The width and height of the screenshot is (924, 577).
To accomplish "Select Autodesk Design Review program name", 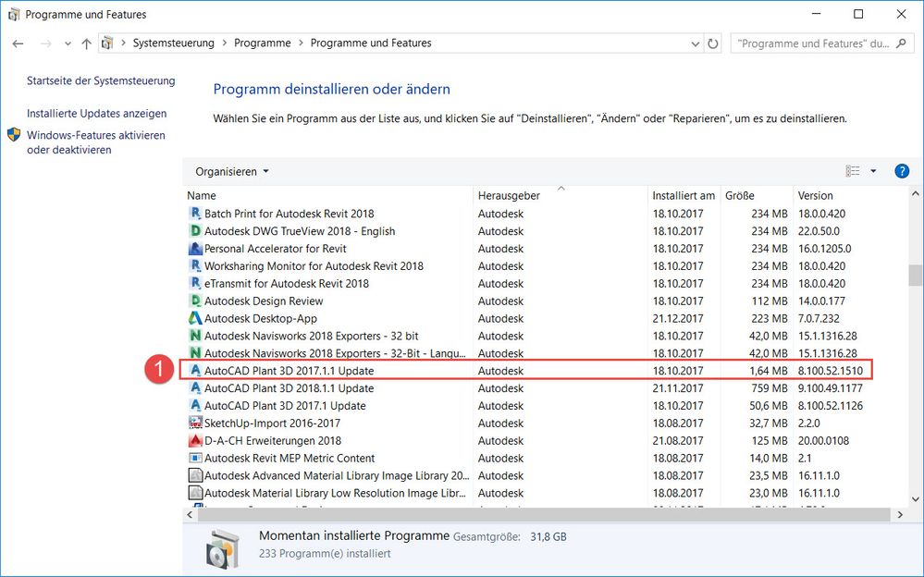I will coord(264,301).
